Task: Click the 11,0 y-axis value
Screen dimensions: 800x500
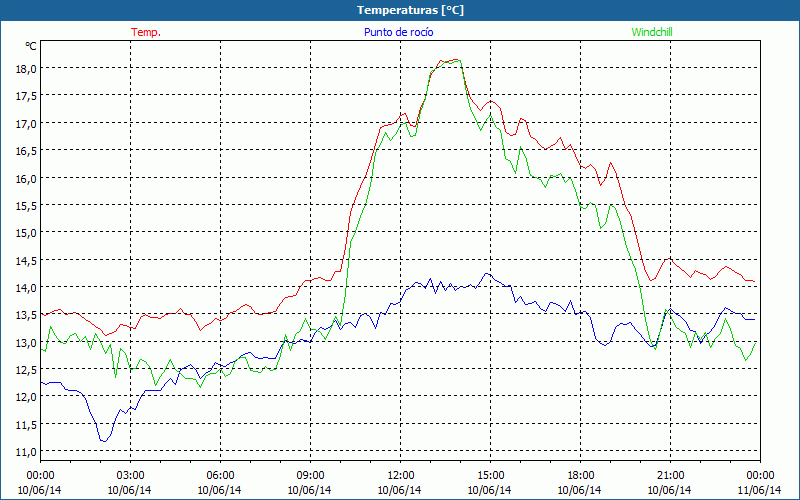Action: pos(26,452)
